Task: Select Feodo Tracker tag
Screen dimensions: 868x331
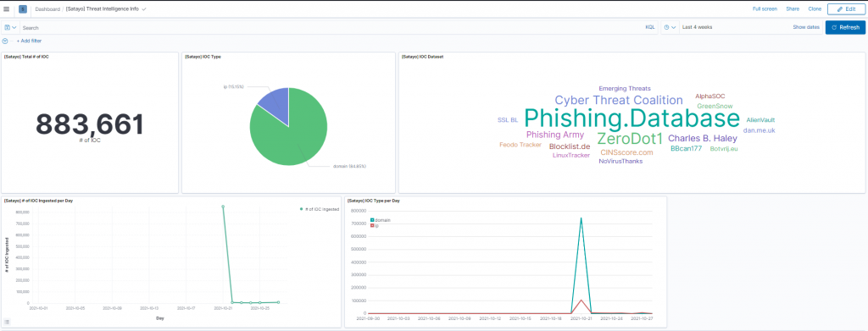Action: [520, 145]
